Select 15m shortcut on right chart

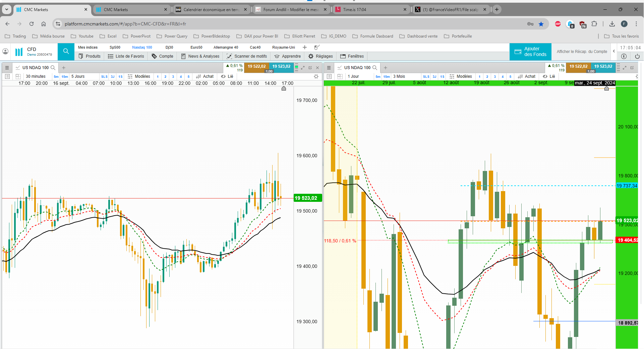387,77
